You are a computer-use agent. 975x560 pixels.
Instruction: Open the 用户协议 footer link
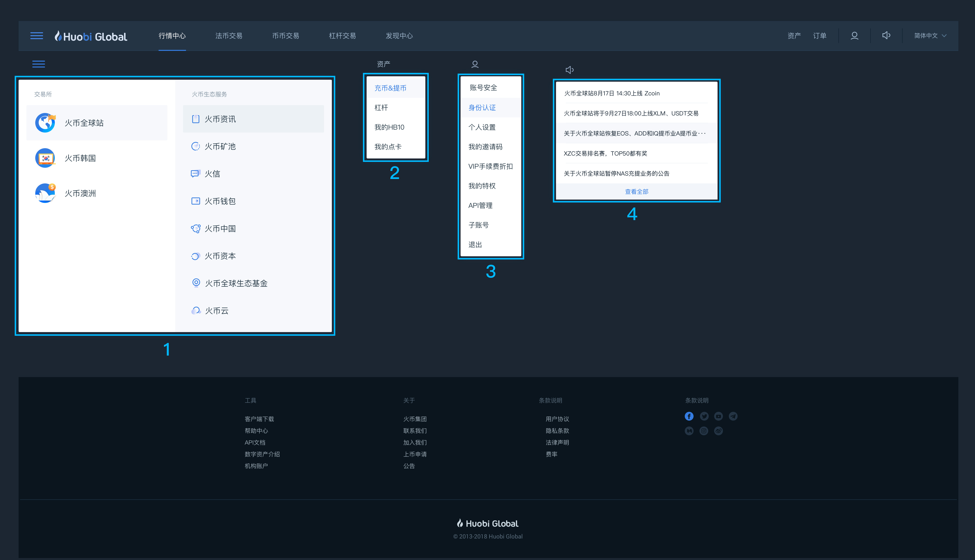point(557,419)
